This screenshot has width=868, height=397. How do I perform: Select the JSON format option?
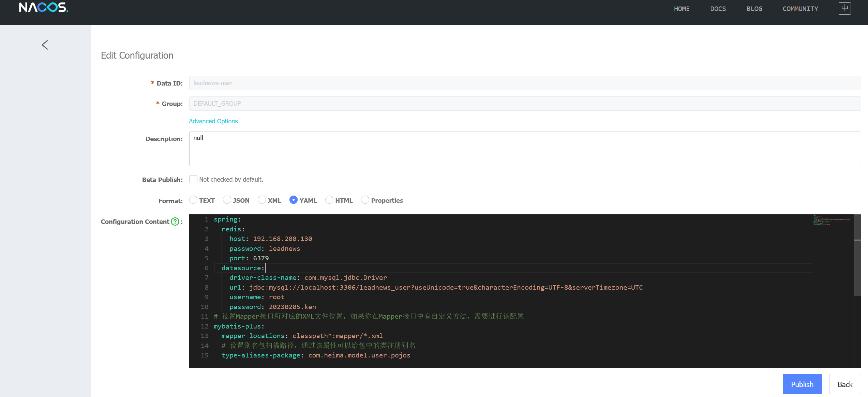click(227, 200)
